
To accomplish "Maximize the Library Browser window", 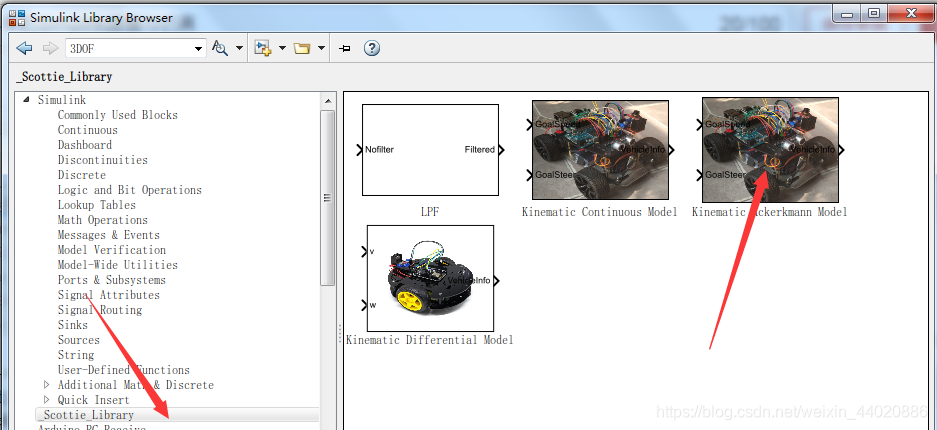I will pos(874,13).
